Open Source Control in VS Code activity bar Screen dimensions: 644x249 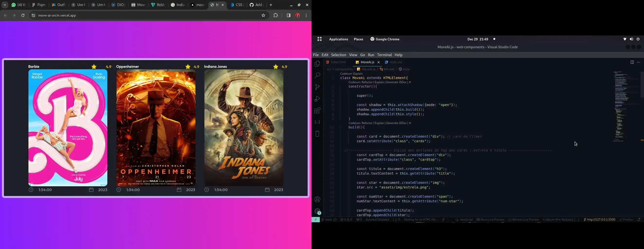tap(317, 87)
